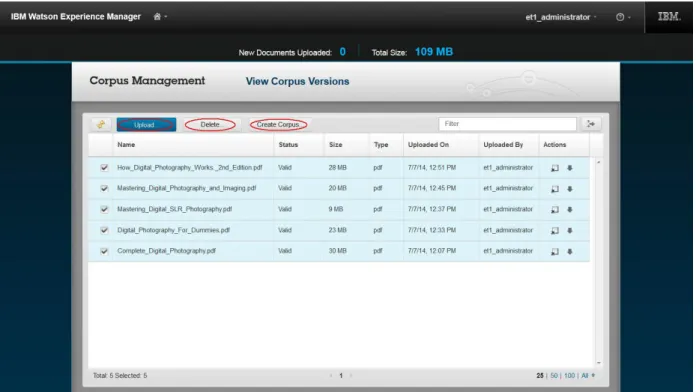The height and width of the screenshot is (392, 696).
Task: Click the IBM logo
Action: [669, 16]
